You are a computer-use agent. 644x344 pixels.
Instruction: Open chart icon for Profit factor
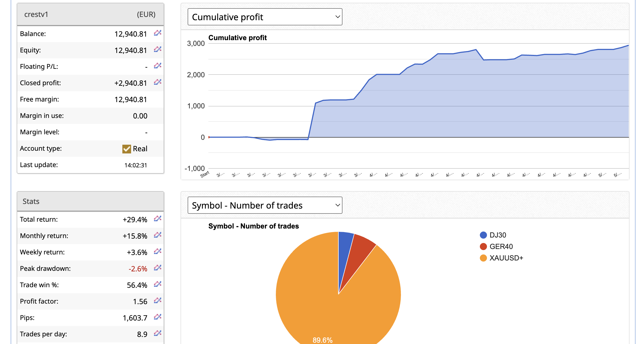[x=158, y=301]
